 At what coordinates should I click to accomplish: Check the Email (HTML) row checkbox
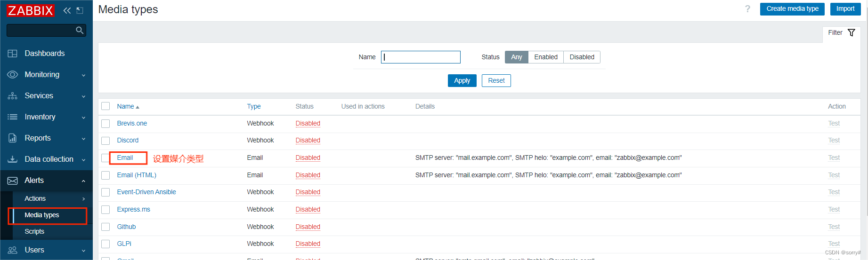105,175
